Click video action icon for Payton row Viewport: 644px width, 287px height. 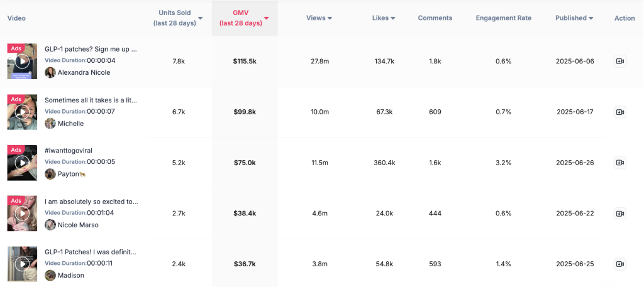pos(619,163)
